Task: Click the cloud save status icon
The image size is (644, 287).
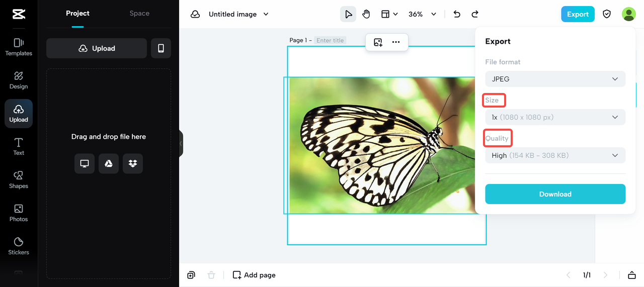Action: tap(195, 14)
